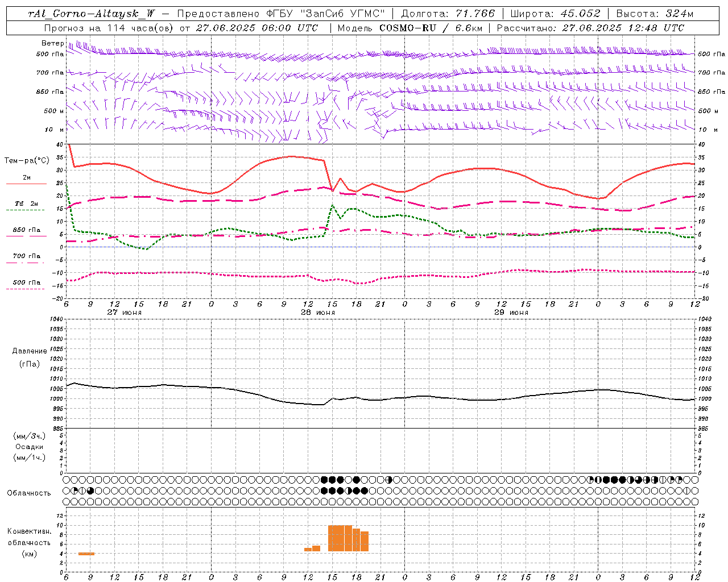Click the Td 2м dew point legend entry
This screenshot has height=582, width=728.
(x=26, y=206)
